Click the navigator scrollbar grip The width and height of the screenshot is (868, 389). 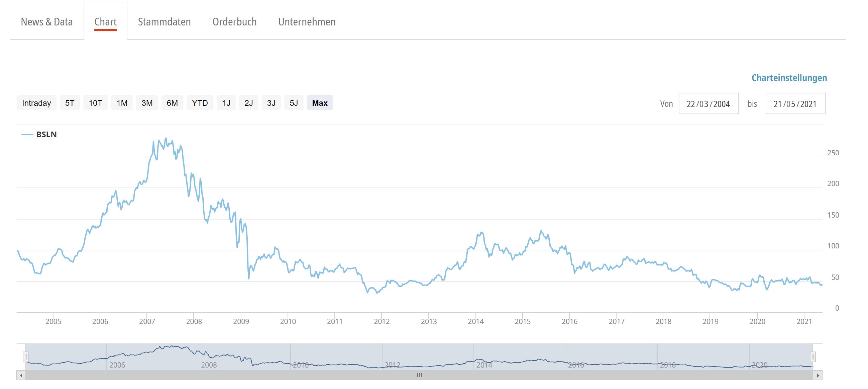point(419,375)
